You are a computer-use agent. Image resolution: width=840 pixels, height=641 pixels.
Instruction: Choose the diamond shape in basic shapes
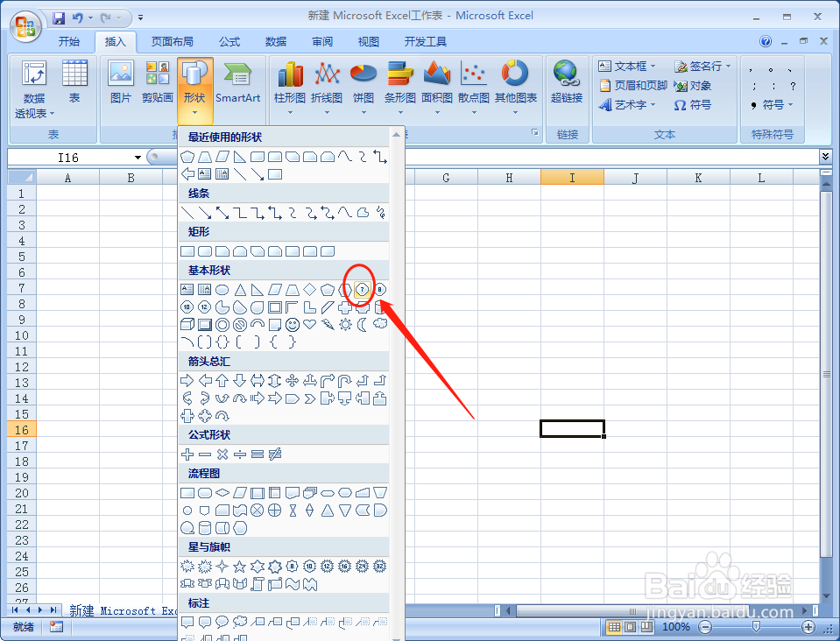point(310,290)
